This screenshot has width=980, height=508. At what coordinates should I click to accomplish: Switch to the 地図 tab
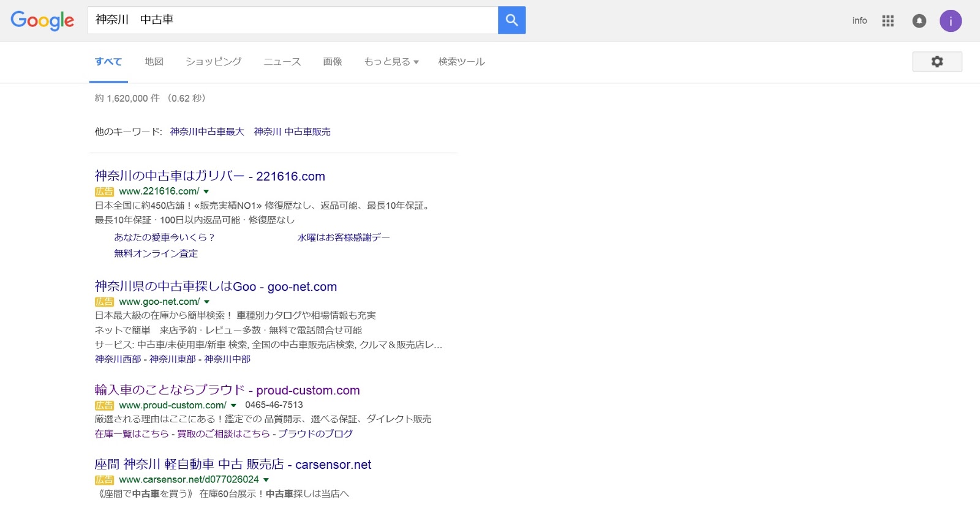[154, 61]
